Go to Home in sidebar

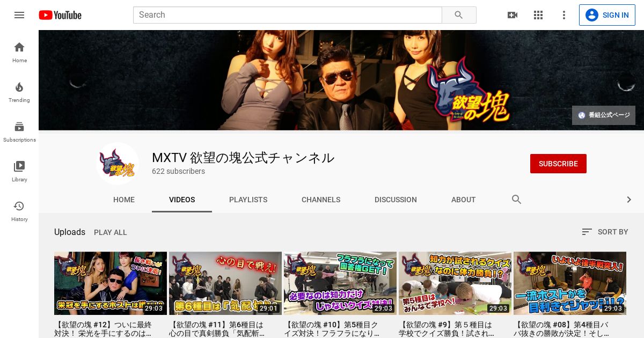point(19,53)
